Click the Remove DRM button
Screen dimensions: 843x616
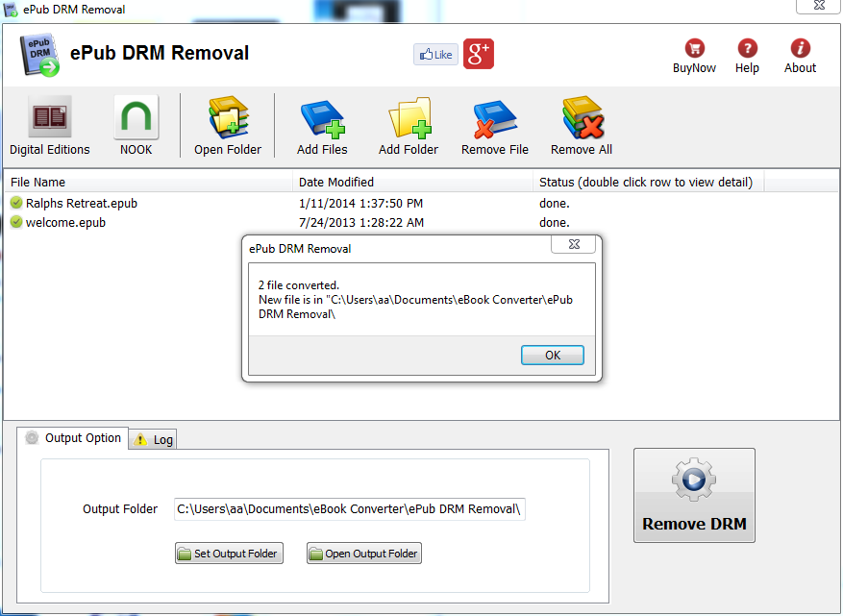(x=694, y=496)
